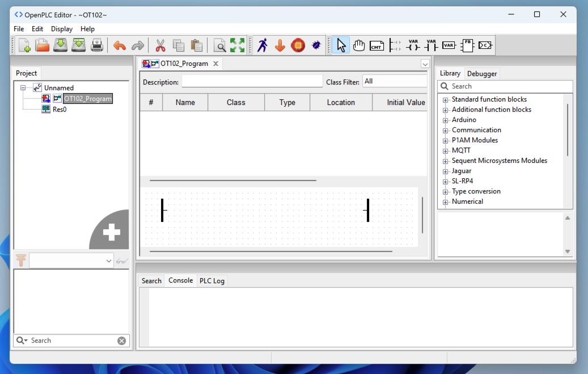Image resolution: width=588 pixels, height=374 pixels.
Task: Click the large plus add-element button
Action: (111, 231)
